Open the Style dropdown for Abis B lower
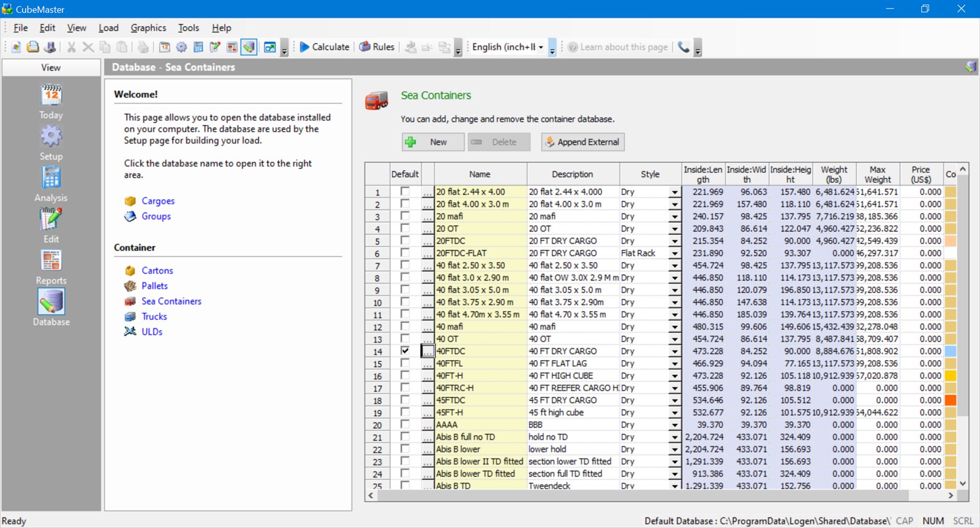The width and height of the screenshot is (980, 528). (x=675, y=450)
